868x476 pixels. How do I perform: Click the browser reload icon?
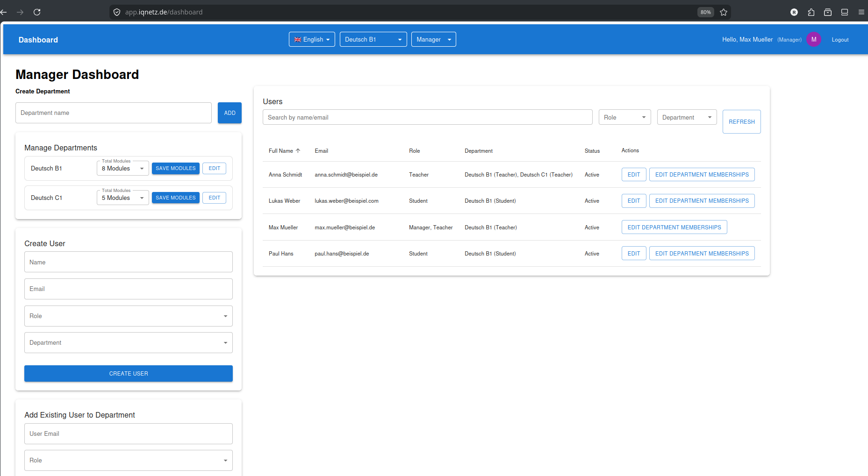pos(37,12)
